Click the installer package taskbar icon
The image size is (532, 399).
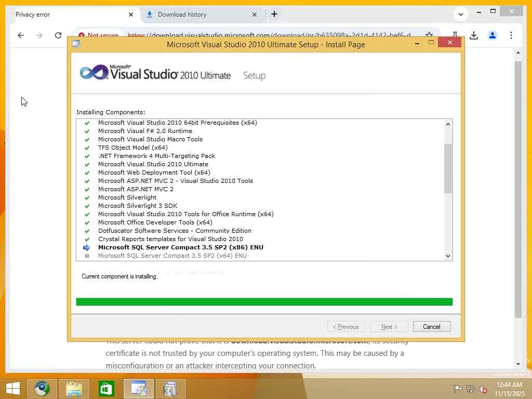(170, 389)
